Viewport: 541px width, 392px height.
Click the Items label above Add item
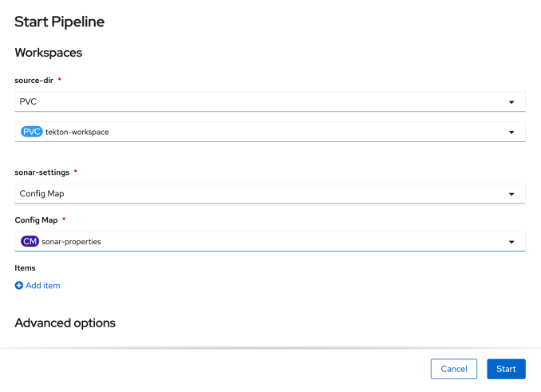coord(26,268)
